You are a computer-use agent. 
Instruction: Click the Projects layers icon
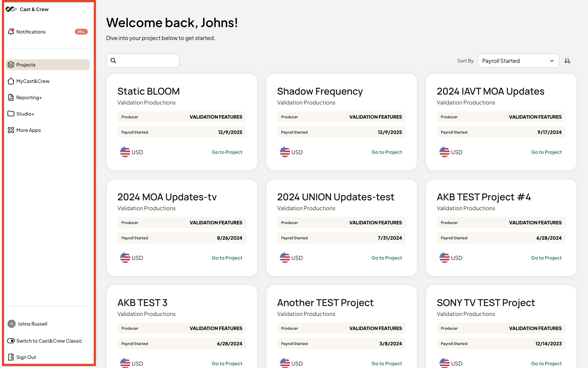[11, 65]
